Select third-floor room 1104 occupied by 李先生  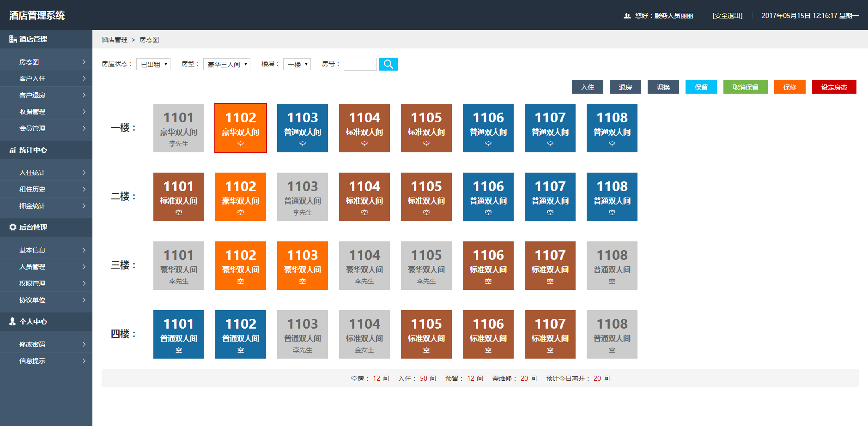pyautogui.click(x=364, y=265)
